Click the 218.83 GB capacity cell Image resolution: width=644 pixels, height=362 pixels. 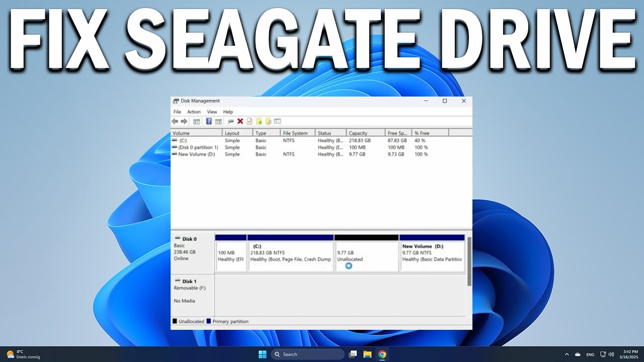click(360, 141)
